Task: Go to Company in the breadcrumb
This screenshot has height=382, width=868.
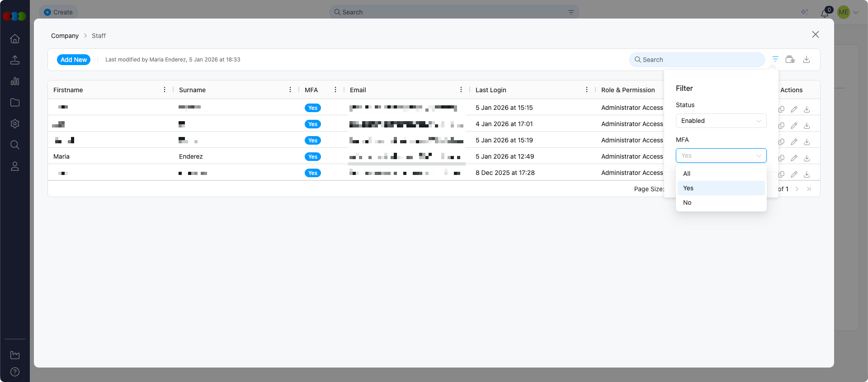Action: pos(65,36)
